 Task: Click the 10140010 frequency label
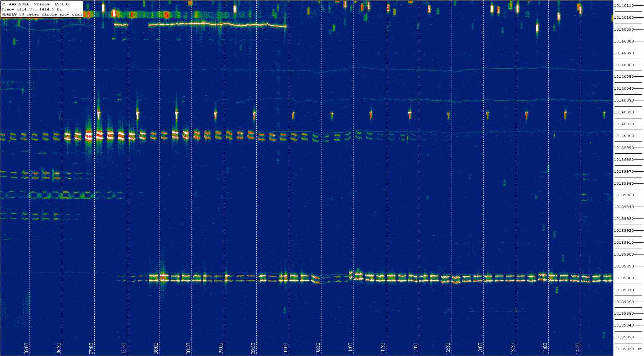624,124
